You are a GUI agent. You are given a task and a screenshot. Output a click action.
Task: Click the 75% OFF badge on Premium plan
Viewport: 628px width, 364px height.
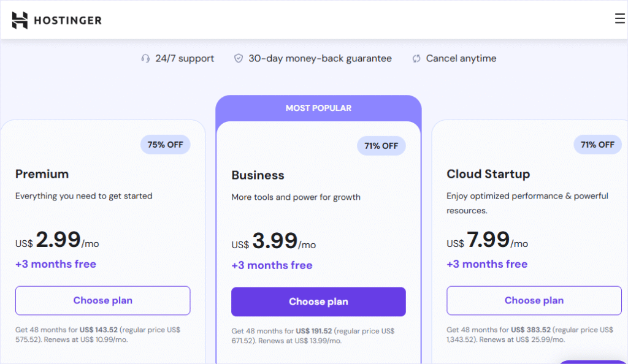coord(165,145)
